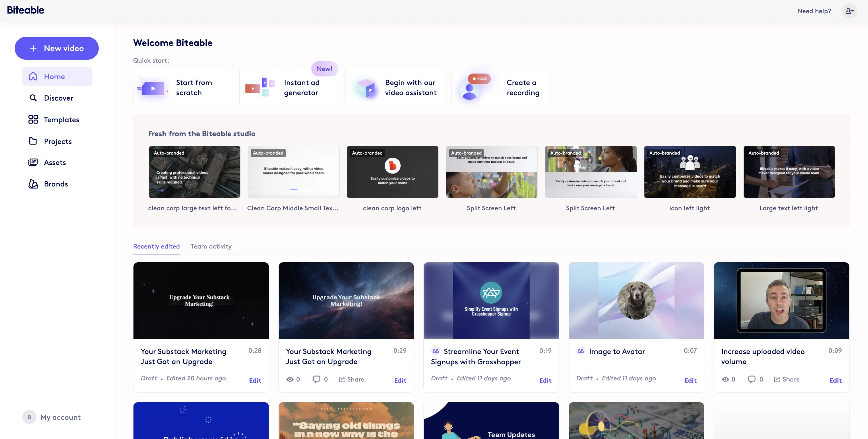Click comments icon on second Substack Marketing video

pos(316,379)
